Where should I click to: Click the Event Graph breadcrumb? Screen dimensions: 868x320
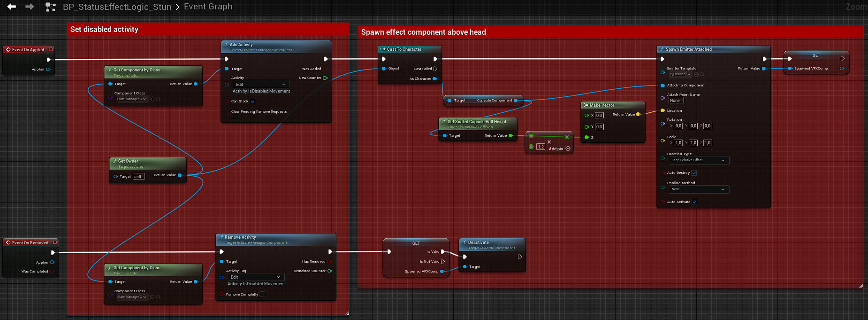coord(208,7)
